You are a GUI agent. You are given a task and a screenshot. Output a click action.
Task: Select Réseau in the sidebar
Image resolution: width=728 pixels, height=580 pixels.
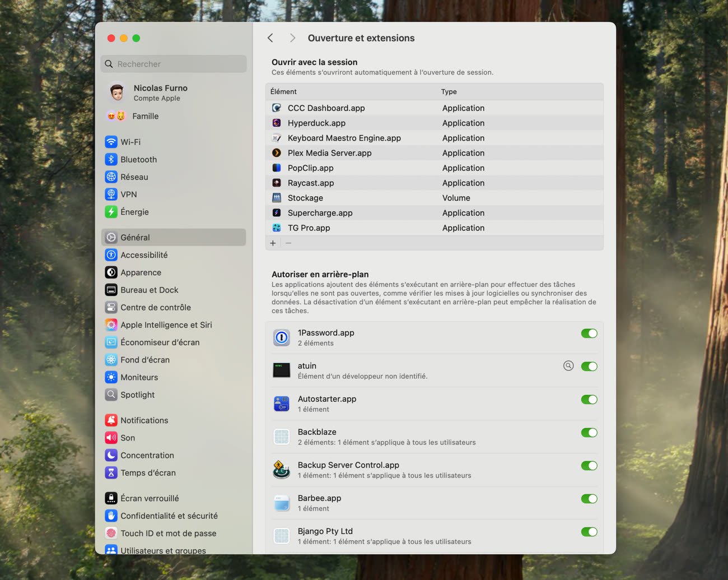click(x=174, y=177)
